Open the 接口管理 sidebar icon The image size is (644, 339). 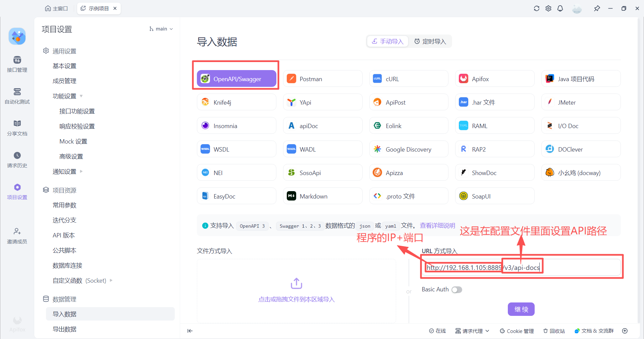pyautogui.click(x=17, y=64)
